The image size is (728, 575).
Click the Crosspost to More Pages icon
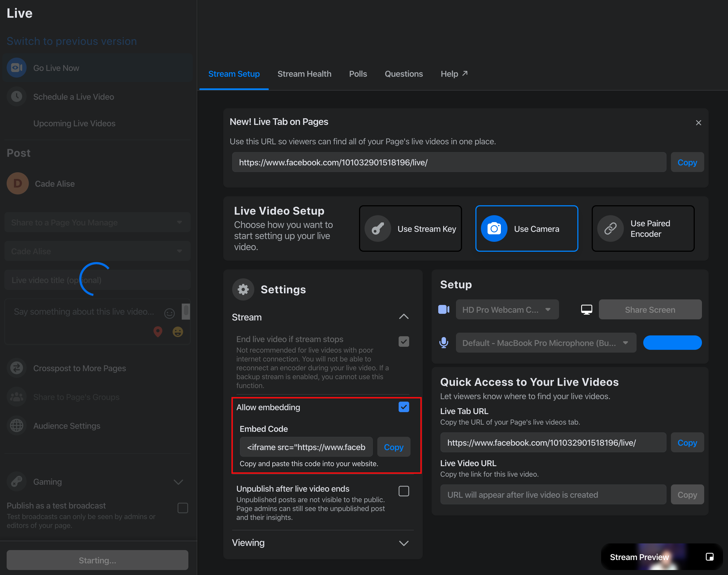point(17,368)
